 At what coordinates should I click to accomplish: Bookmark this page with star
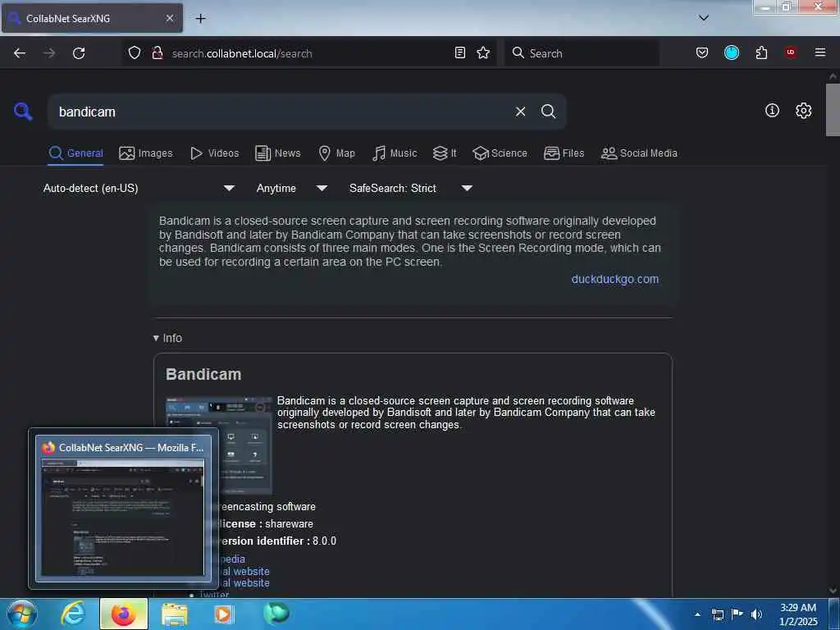(x=483, y=52)
